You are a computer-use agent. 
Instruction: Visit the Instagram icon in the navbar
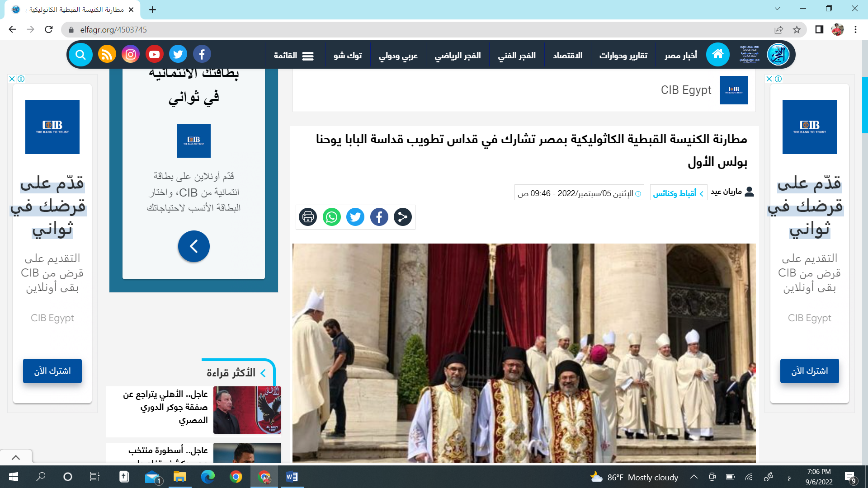pyautogui.click(x=131, y=55)
